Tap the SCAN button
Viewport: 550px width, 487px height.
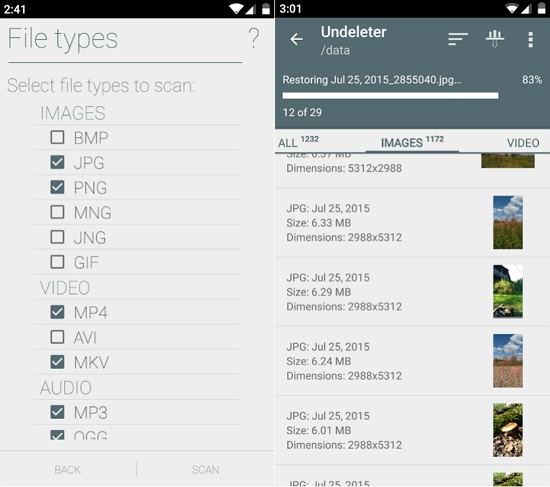[205, 469]
